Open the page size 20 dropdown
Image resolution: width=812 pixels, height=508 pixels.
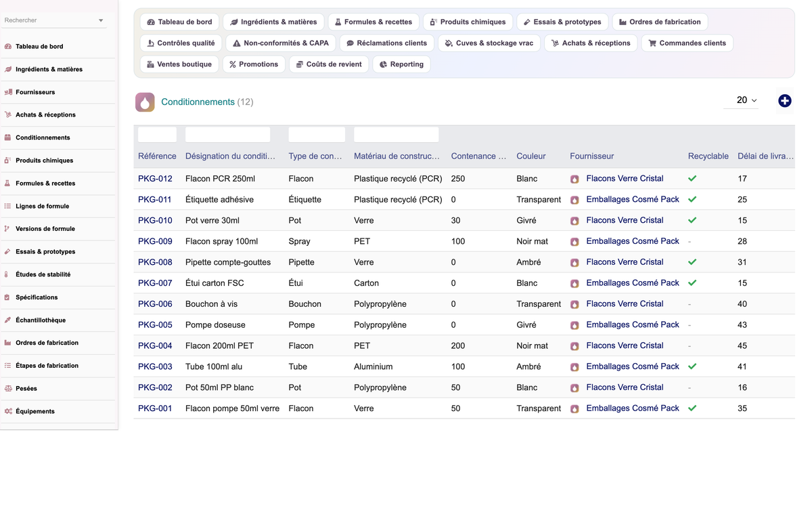pyautogui.click(x=742, y=100)
